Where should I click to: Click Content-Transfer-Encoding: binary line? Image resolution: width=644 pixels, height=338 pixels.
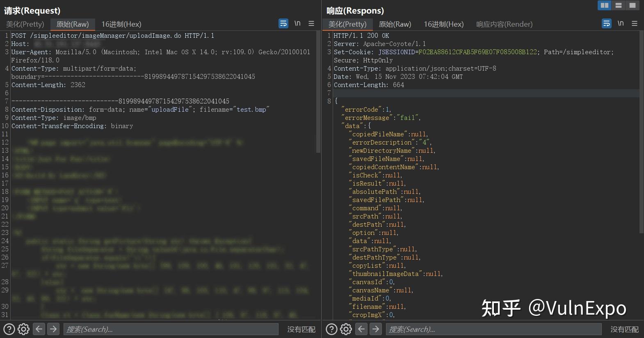[72, 126]
